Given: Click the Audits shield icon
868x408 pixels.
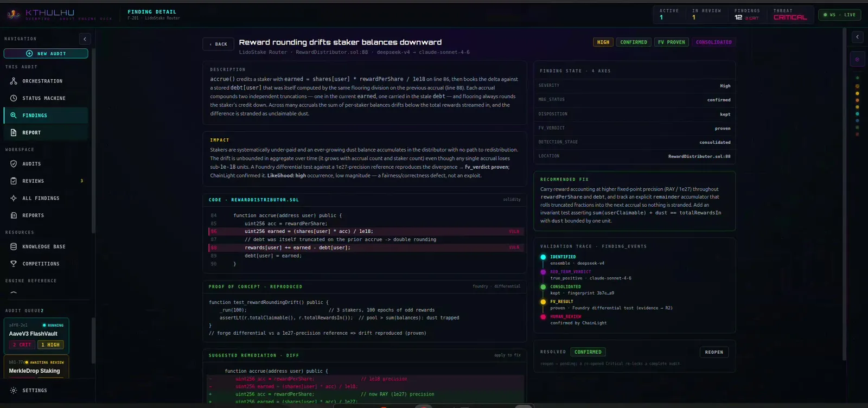Looking at the screenshot, I should [14, 164].
